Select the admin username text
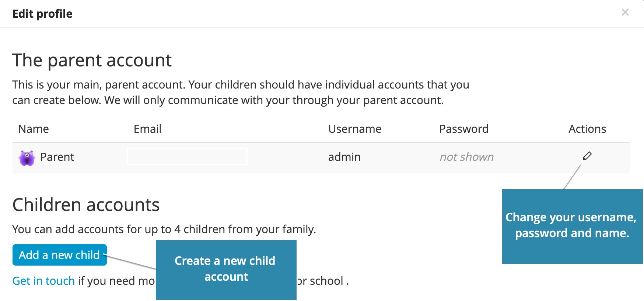Image resolution: width=644 pixels, height=301 pixels. coord(344,157)
